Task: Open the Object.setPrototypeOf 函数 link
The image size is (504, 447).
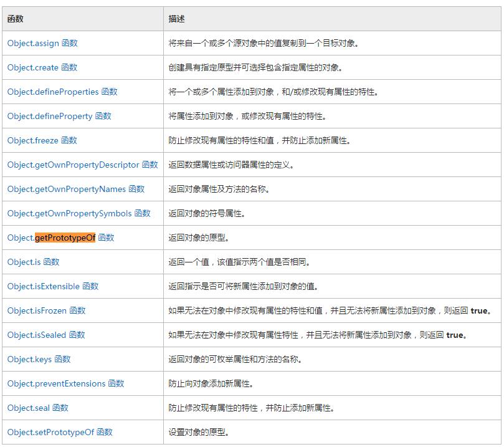Action: pyautogui.click(x=60, y=432)
